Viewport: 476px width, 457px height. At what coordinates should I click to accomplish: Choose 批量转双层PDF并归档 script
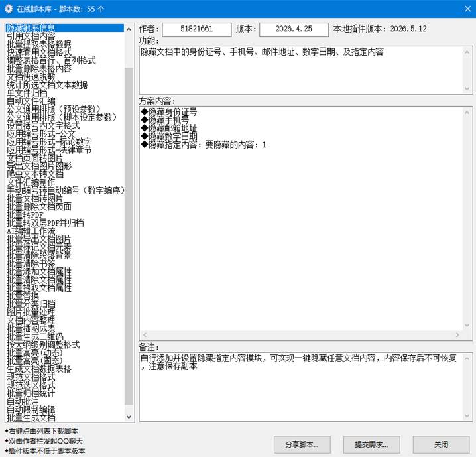65,223
